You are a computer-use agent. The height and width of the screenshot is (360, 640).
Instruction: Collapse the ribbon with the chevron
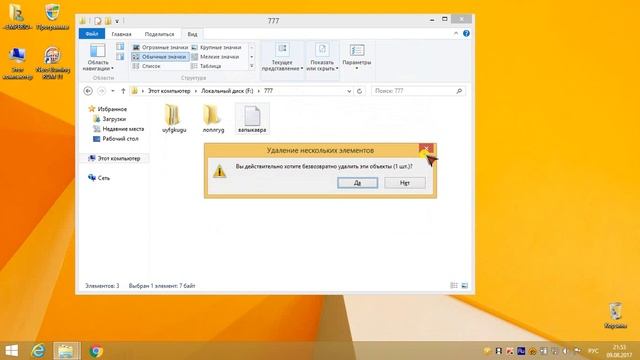456,33
